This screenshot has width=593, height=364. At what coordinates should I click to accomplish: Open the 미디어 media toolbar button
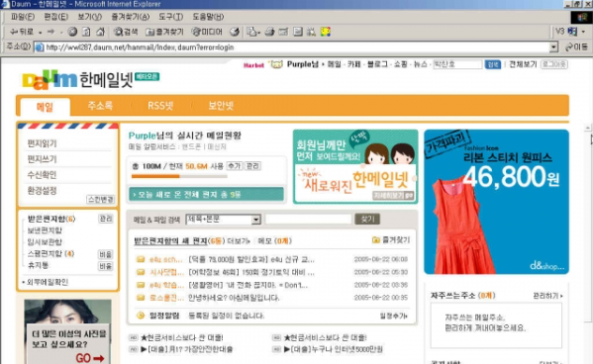(207, 32)
